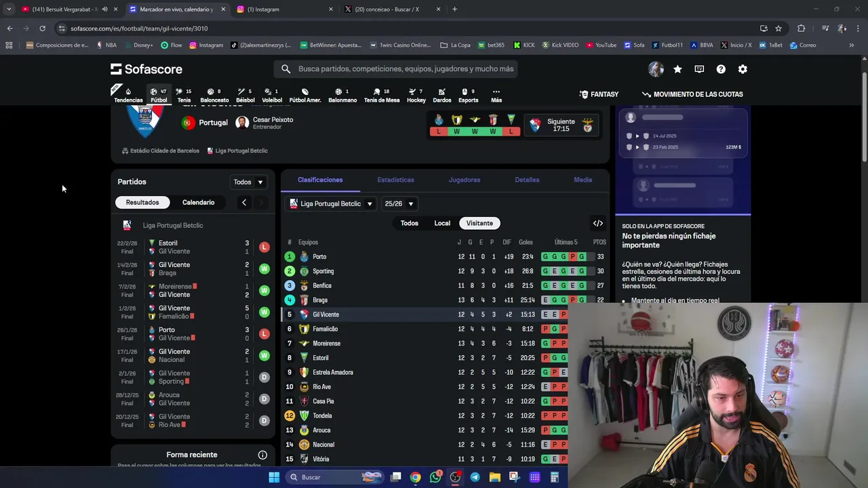Click the Sofascore search field
The image size is (868, 488).
[395, 69]
